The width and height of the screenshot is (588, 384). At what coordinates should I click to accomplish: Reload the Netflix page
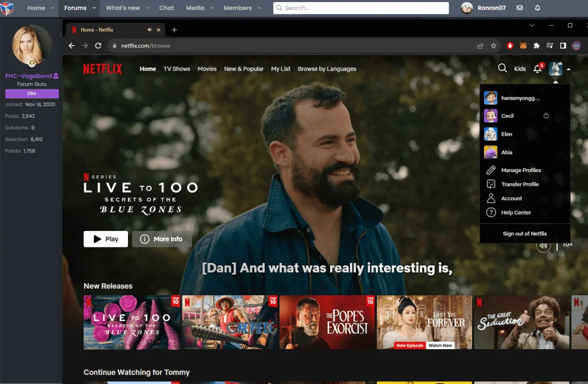(x=98, y=46)
